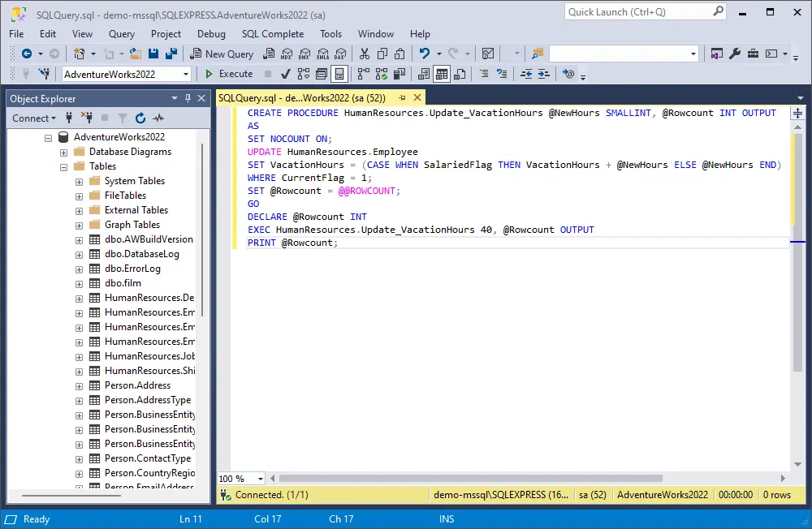The height and width of the screenshot is (529, 812).
Task: Click the Analysis Services MDX Query icon
Action: point(286,54)
